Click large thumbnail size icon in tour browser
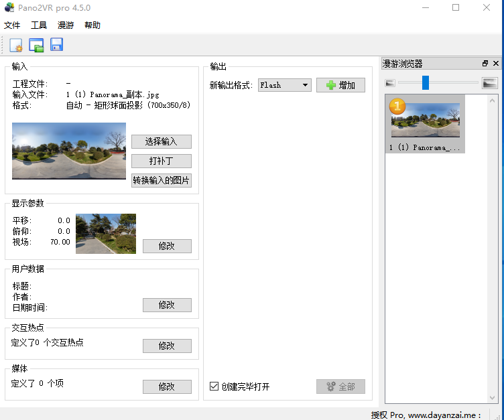504x420 pixels. pyautogui.click(x=490, y=83)
